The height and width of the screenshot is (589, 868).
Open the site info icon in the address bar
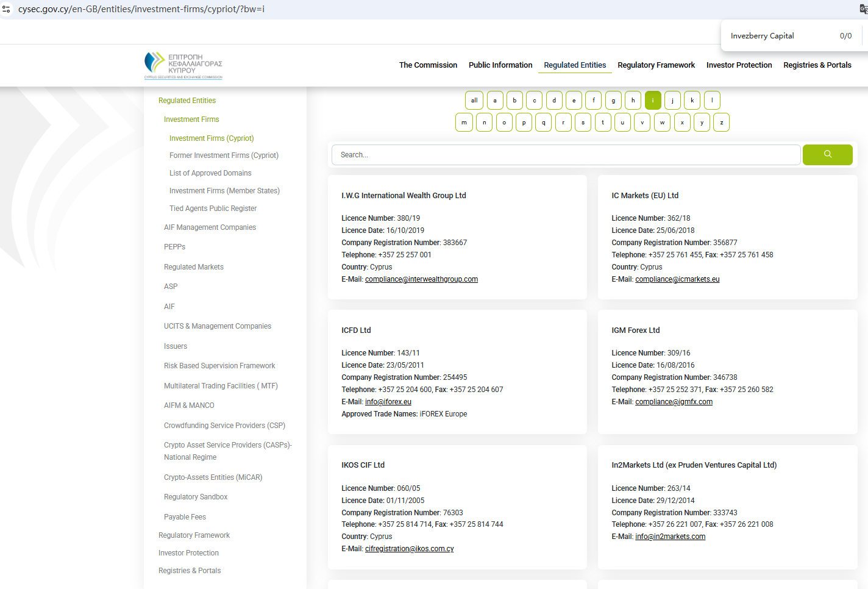(7, 9)
